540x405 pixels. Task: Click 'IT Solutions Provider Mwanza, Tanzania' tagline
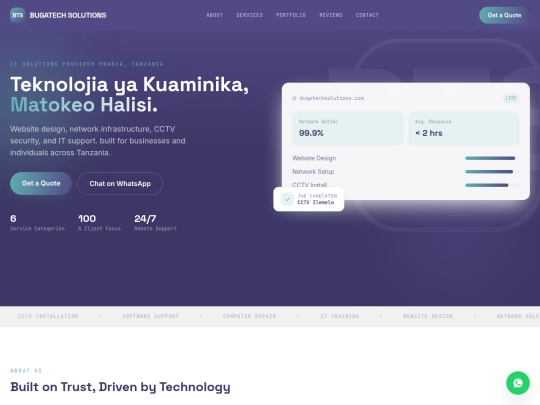coord(87,64)
